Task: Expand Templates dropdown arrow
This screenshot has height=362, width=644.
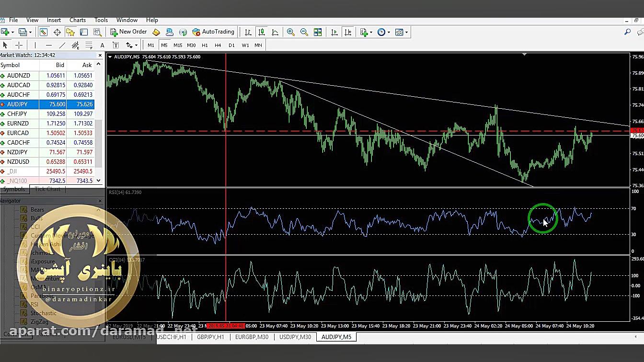Action: click(x=406, y=32)
